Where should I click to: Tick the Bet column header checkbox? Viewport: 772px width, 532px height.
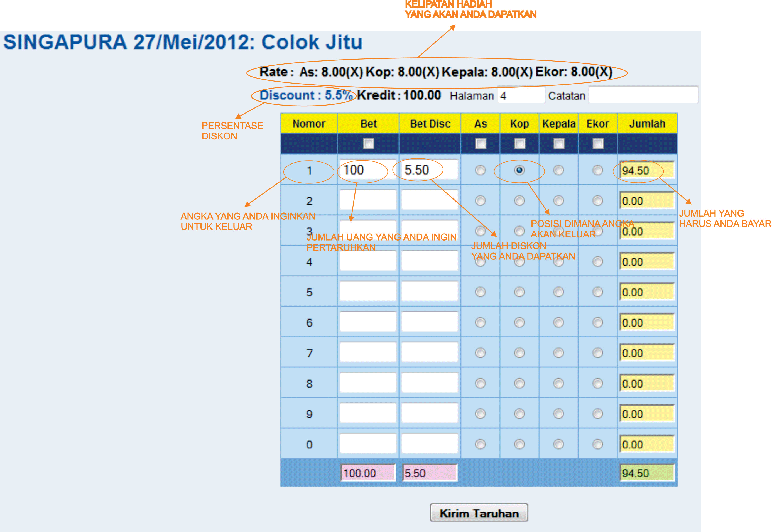tap(368, 144)
